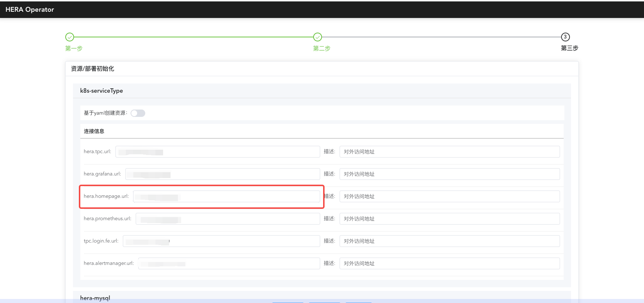Click the 资源/部署初始化 panel title
Image resolution: width=644 pixels, height=303 pixels.
pyautogui.click(x=92, y=69)
